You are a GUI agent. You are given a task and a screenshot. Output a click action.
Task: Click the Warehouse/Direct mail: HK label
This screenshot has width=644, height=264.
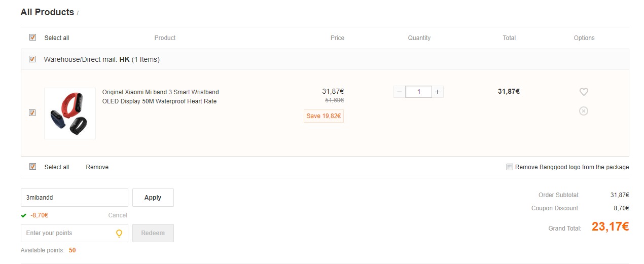pos(101,59)
